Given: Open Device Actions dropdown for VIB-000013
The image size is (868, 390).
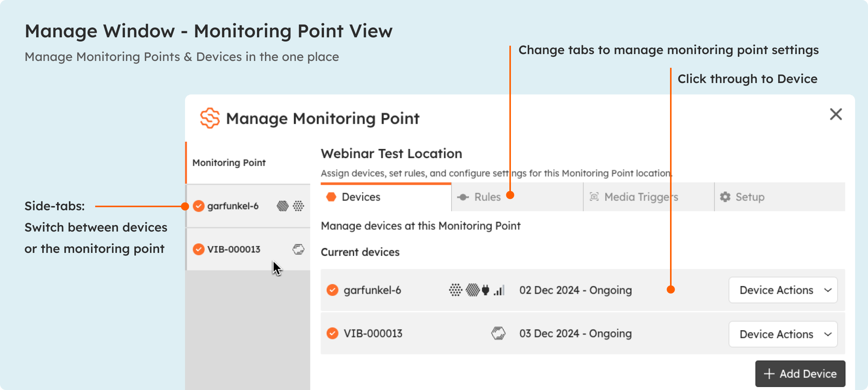Looking at the screenshot, I should tap(783, 334).
